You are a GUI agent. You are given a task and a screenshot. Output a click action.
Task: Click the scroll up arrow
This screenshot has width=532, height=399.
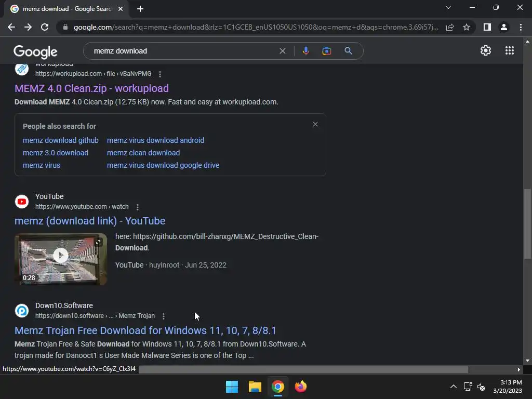tap(527, 42)
